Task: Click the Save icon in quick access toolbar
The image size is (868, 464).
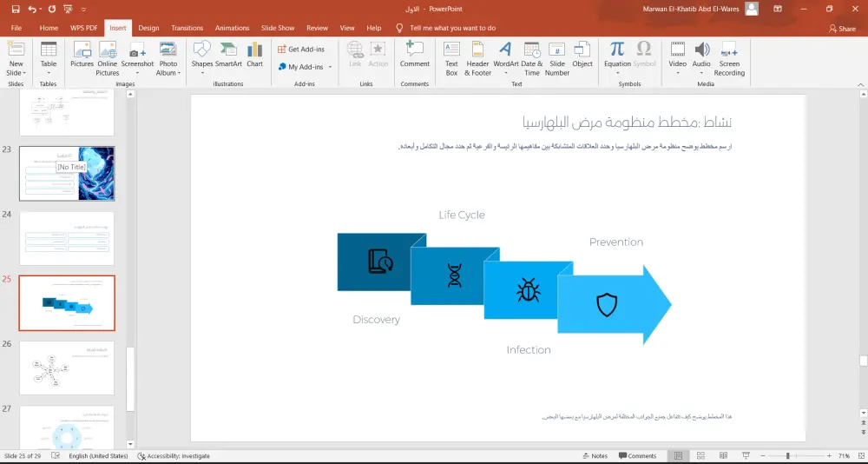Action: tap(16, 9)
